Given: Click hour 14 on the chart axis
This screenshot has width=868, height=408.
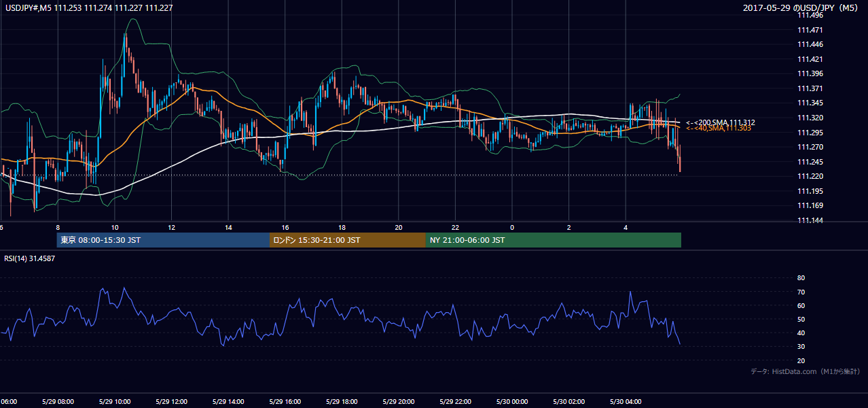Looking at the screenshot, I should coord(228,227).
